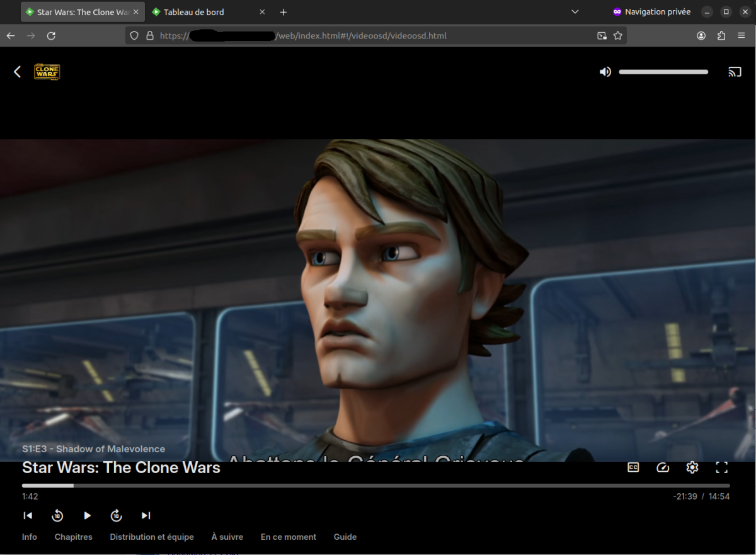Click the video progress bar

[378, 485]
